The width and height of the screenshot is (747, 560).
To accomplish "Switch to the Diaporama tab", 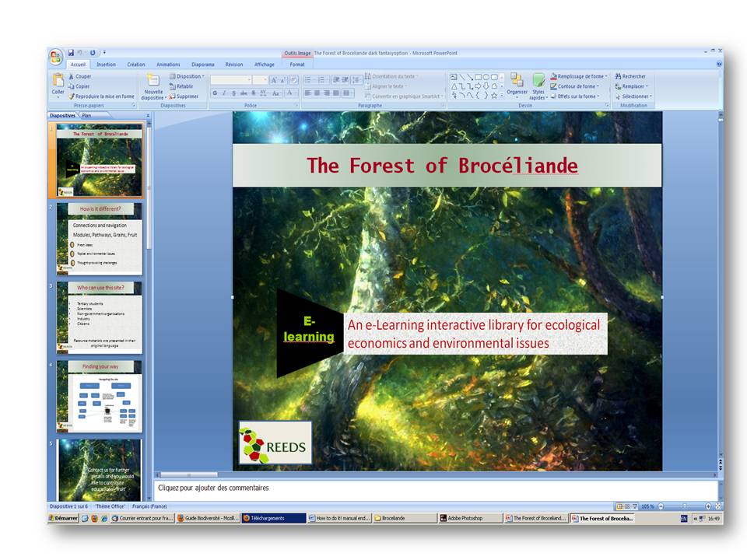I will [x=203, y=65].
